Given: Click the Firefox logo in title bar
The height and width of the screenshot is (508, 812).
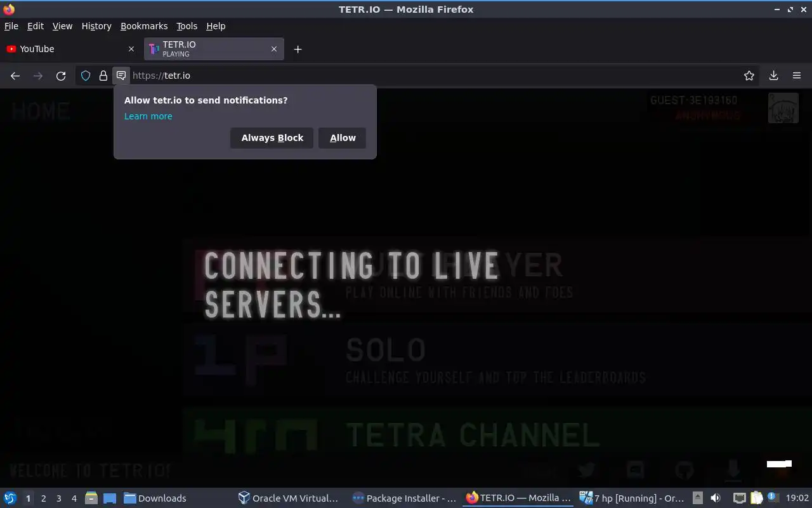Looking at the screenshot, I should coord(9,10).
